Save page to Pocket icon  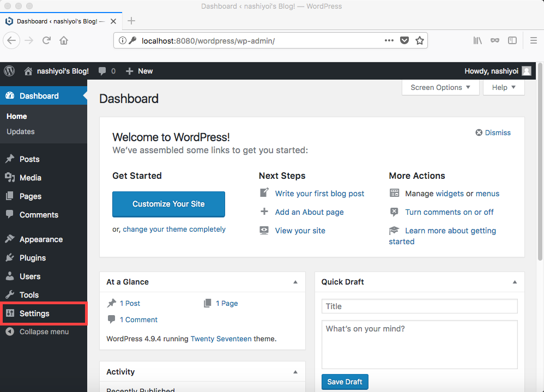pos(404,40)
